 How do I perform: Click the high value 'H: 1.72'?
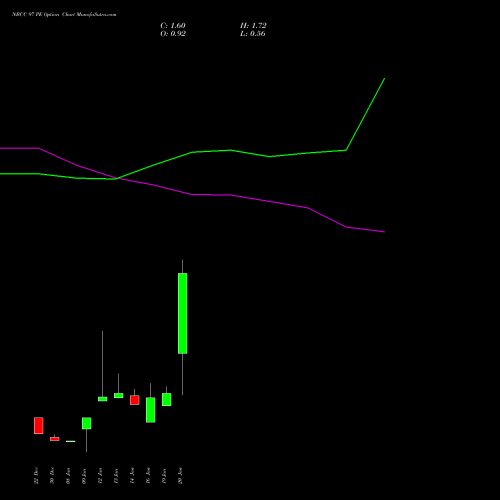(253, 26)
